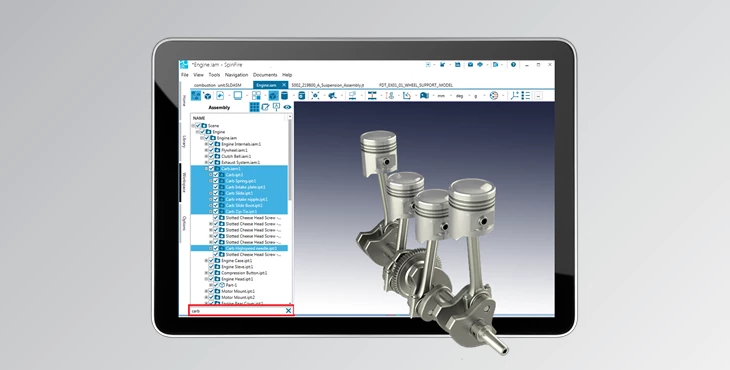Click the fit-to-view zoom icon

pos(315,95)
